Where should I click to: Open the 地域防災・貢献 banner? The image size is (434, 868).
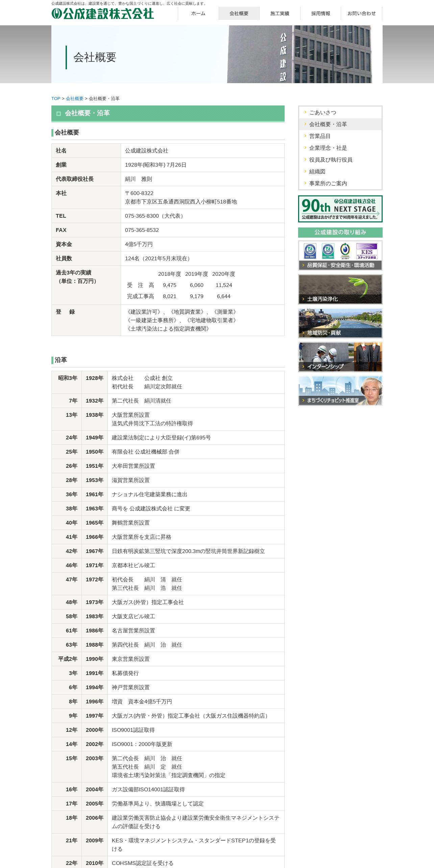tap(340, 323)
